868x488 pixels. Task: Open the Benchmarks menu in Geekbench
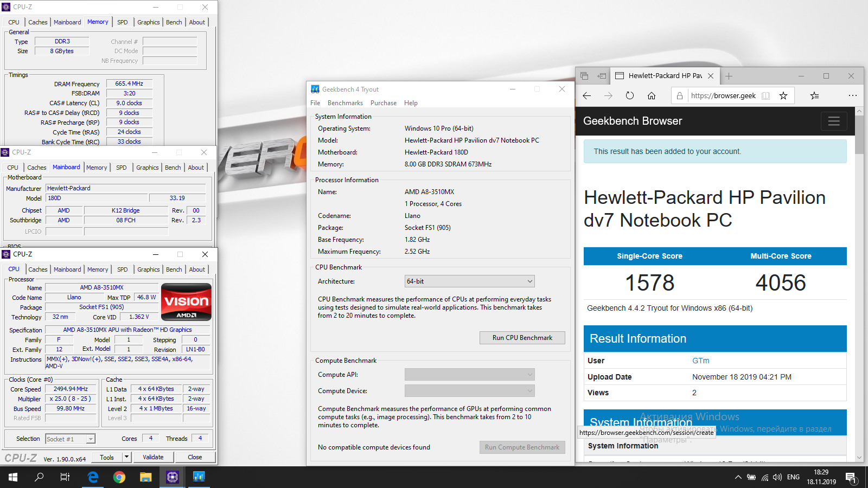[345, 103]
